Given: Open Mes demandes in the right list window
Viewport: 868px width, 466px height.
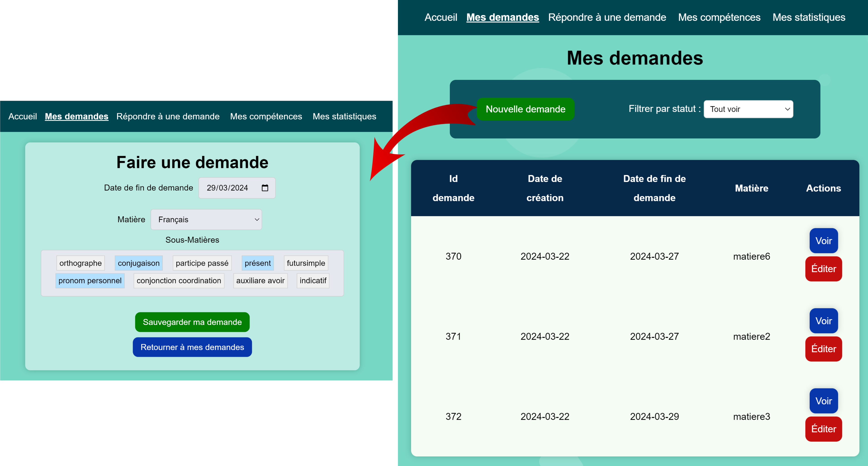Looking at the screenshot, I should [x=503, y=17].
